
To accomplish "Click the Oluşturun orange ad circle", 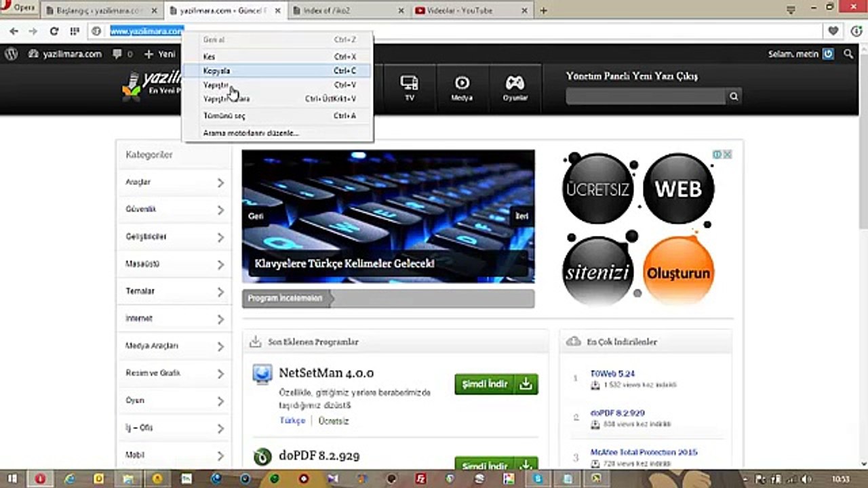I will (x=678, y=272).
